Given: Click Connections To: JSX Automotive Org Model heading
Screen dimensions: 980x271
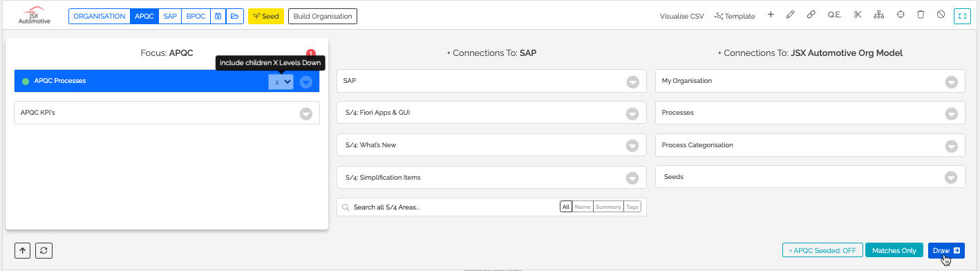Looking at the screenshot, I should point(810,53).
